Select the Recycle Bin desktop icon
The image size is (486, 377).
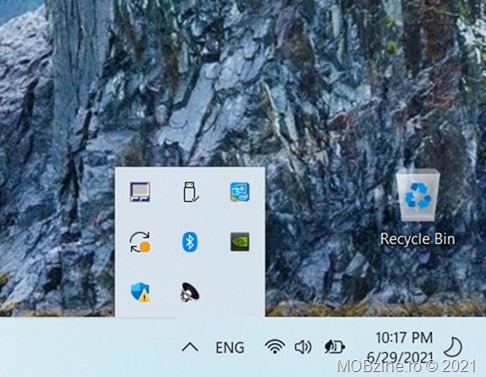[418, 207]
